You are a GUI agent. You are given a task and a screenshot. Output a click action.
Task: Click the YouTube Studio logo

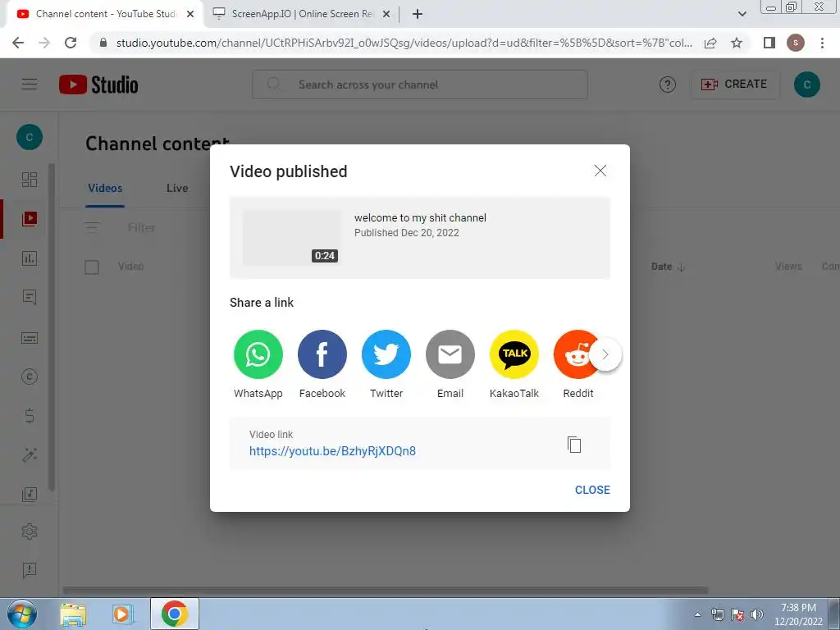point(98,84)
